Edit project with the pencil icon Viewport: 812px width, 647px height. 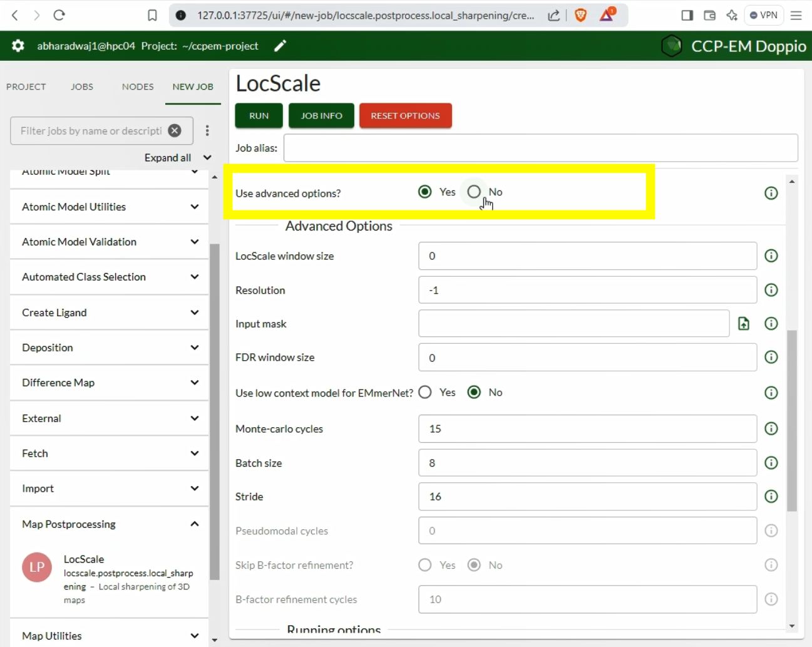point(280,46)
